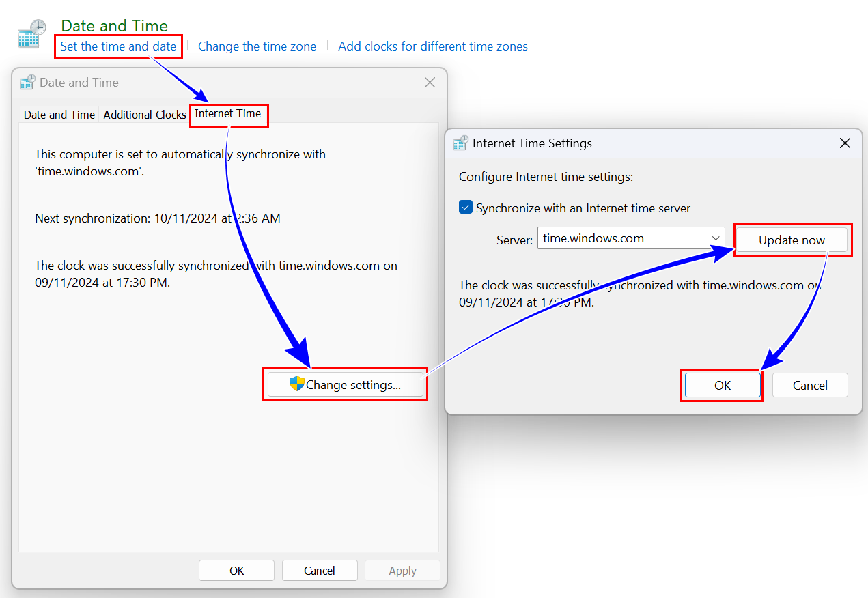The height and width of the screenshot is (598, 868).
Task: Expand the Server dropdown arrow
Action: 716,238
